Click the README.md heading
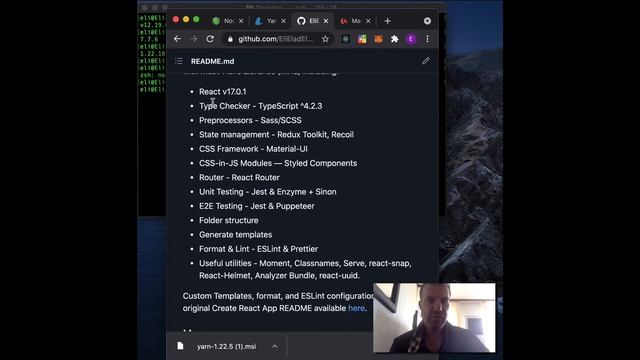Image resolution: width=640 pixels, height=360 pixels. coord(212,61)
